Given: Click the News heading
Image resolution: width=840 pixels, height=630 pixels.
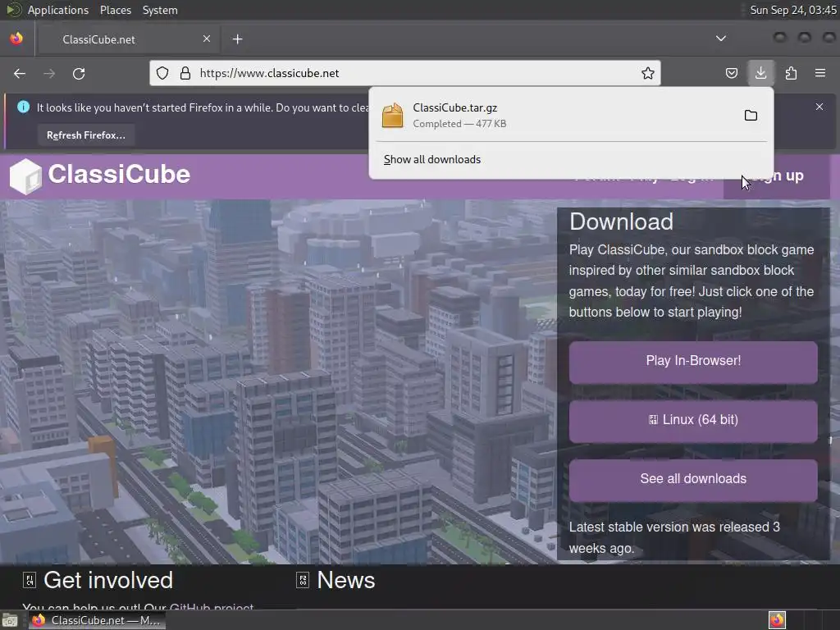Looking at the screenshot, I should point(346,580).
